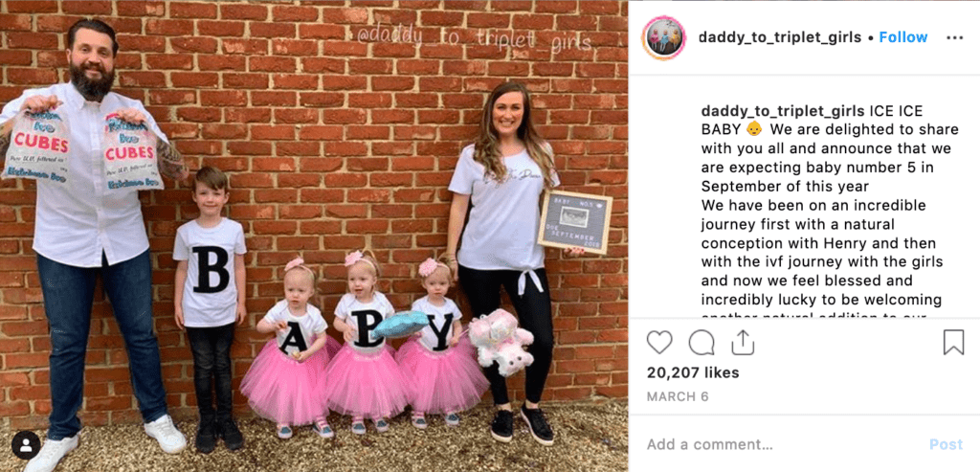Image resolution: width=980 pixels, height=472 pixels.
Task: Open the MARCH 6 post timestamp
Action: 678,396
